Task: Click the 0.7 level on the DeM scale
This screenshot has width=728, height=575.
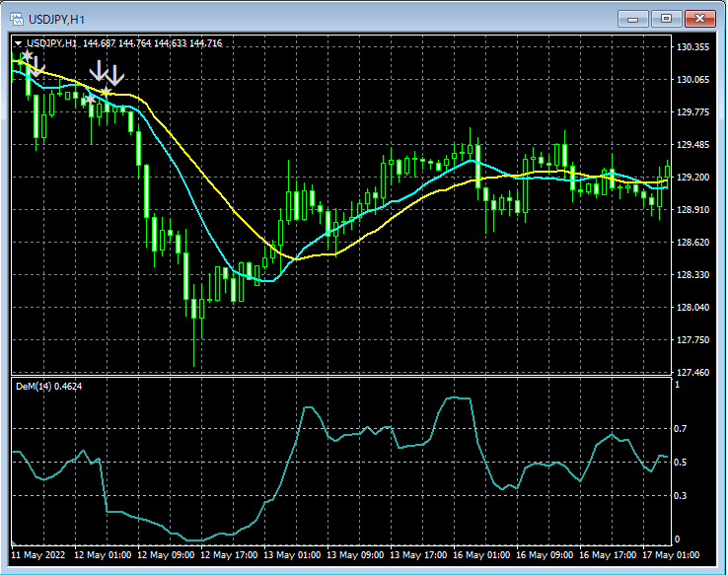Action: 681,428
